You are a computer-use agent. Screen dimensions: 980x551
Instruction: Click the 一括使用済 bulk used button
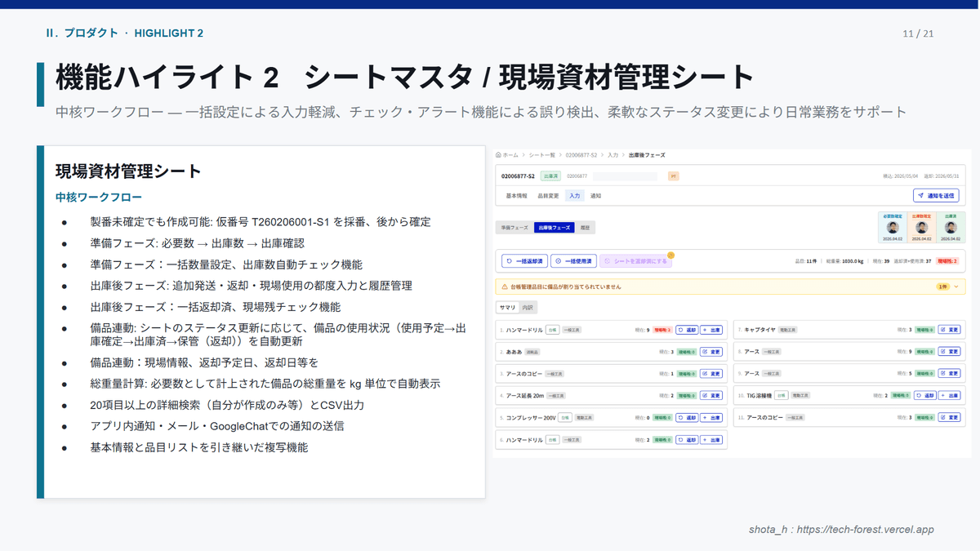(x=573, y=261)
